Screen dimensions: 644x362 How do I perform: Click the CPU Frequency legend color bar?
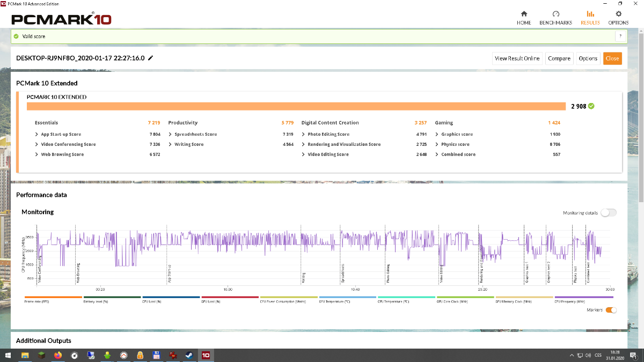pyautogui.click(x=583, y=297)
